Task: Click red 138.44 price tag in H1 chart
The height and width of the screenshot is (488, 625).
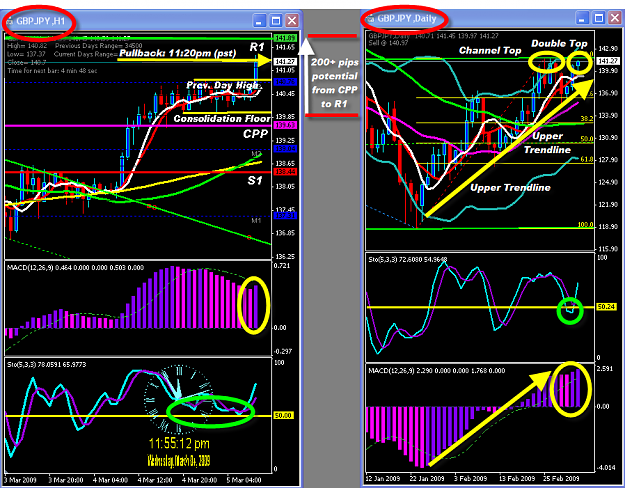Action: (x=285, y=172)
